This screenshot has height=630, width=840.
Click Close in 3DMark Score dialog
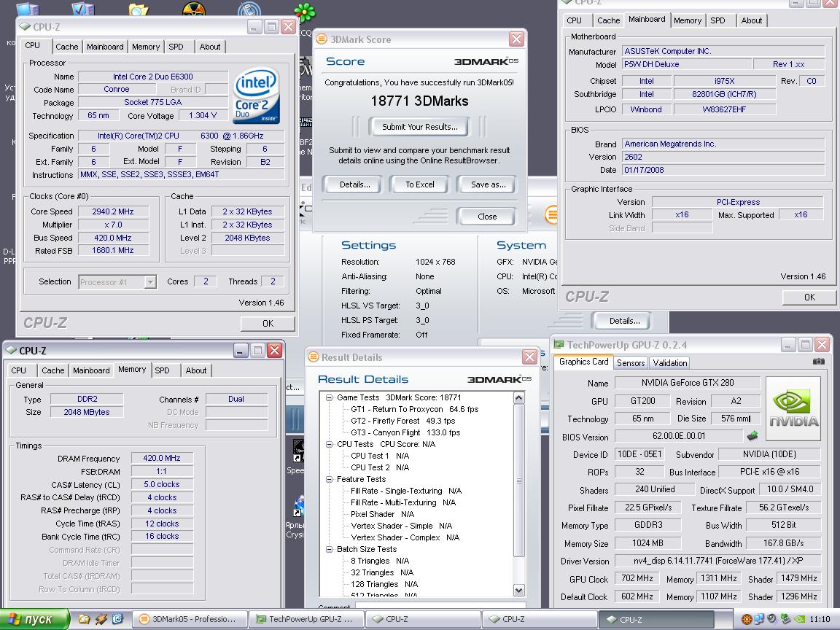click(487, 217)
